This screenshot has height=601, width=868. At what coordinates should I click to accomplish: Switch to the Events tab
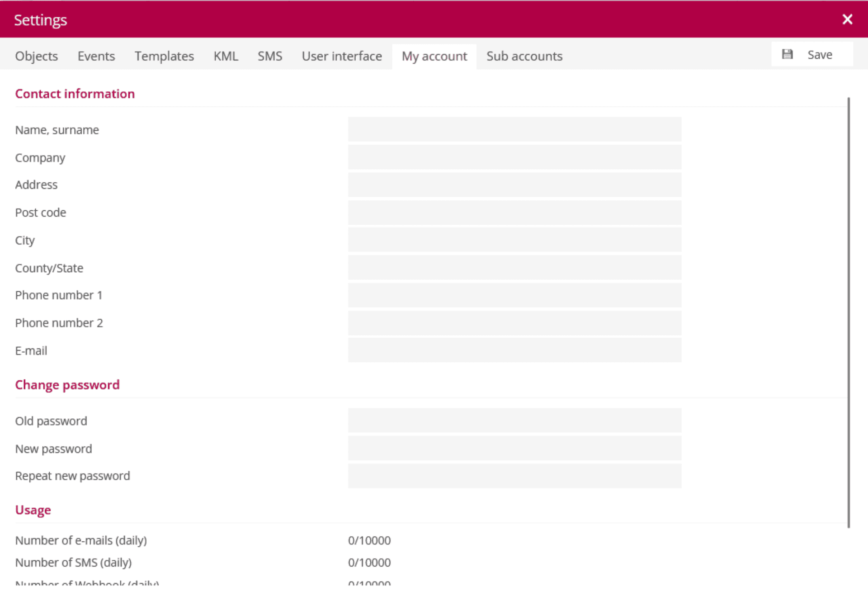[96, 56]
